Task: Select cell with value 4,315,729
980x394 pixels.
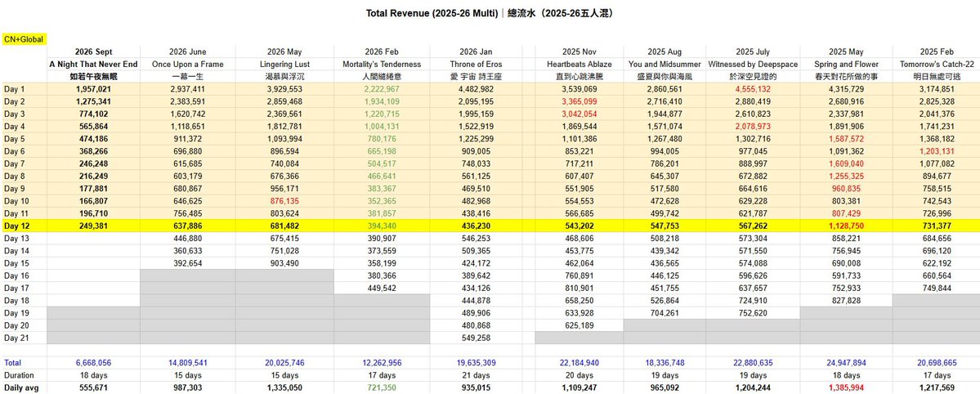Action: [846, 89]
